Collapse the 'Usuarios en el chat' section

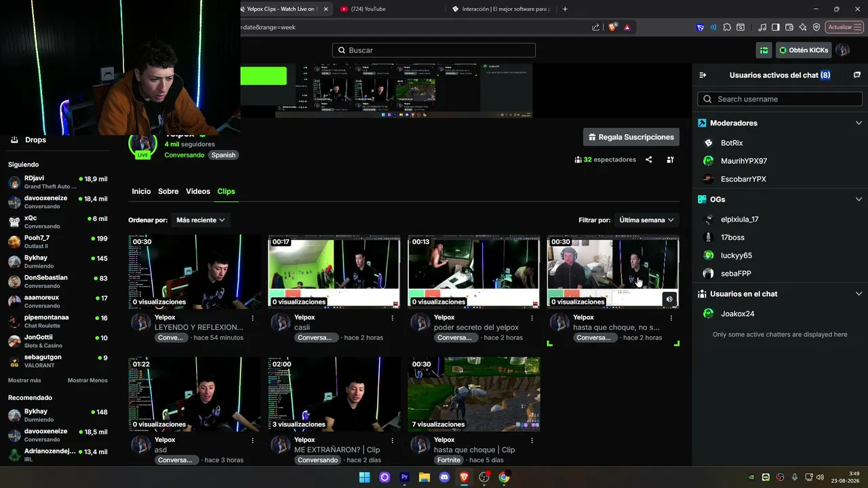tap(859, 294)
